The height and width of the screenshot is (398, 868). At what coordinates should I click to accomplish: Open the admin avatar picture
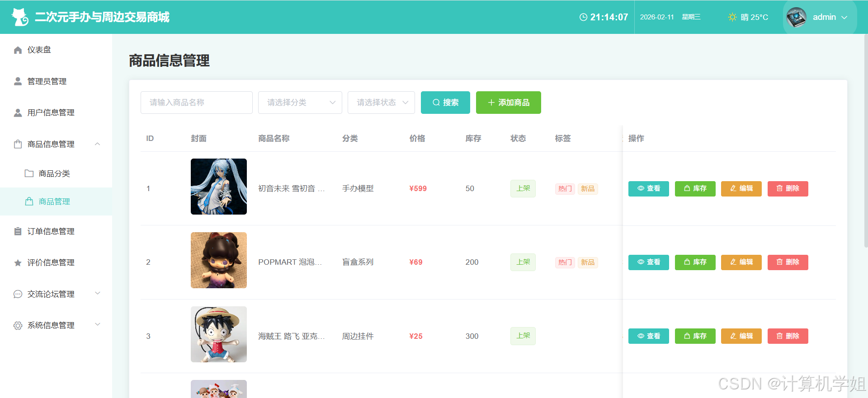[x=797, y=17]
